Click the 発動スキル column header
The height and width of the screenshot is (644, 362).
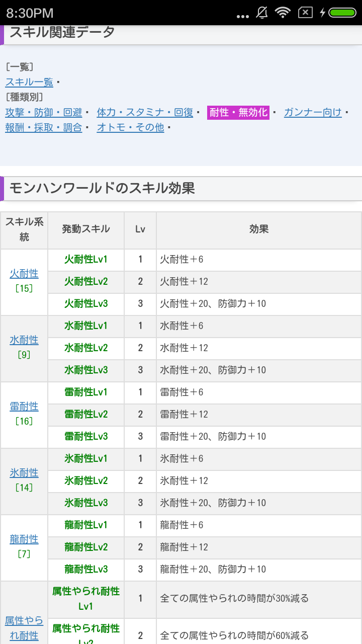86,230
